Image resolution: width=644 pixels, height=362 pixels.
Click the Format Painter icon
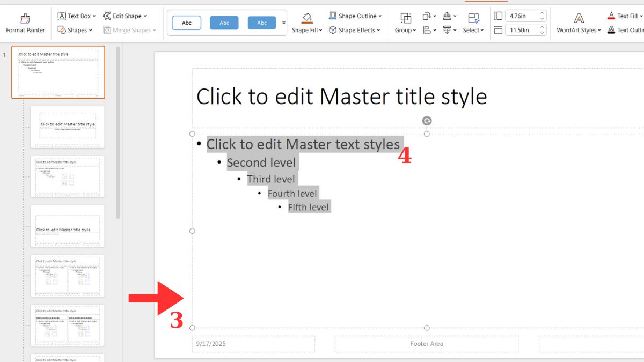coord(25,19)
